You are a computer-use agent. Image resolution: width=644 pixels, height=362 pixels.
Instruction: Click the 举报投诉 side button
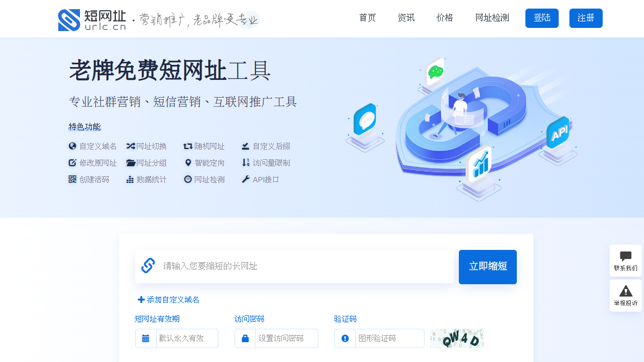[x=626, y=295]
